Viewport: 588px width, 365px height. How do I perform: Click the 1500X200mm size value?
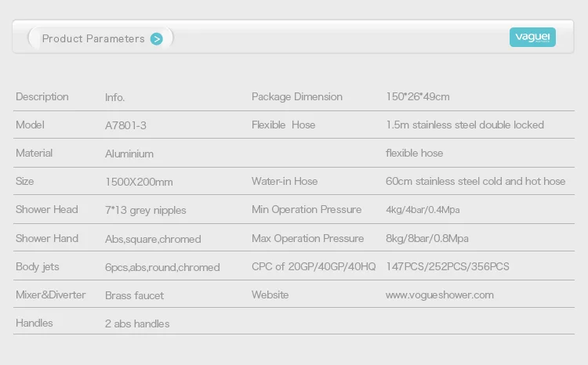point(139,182)
